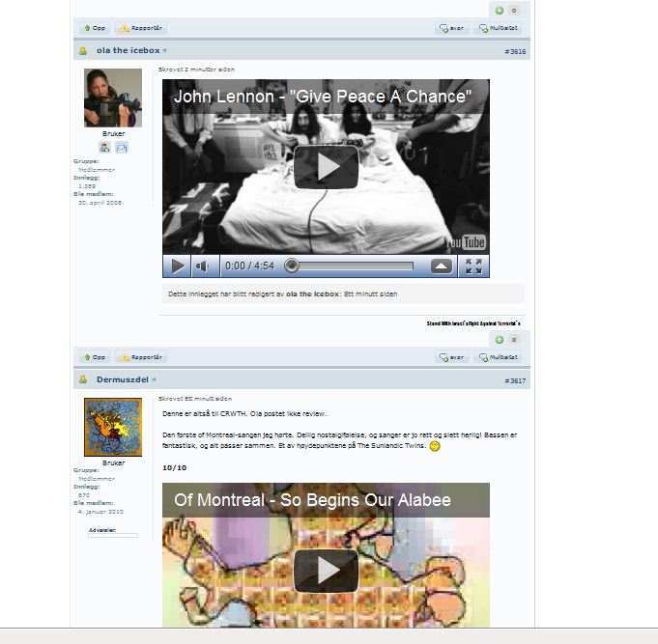
Task: Click ola the icebox avatar image
Action: [x=113, y=98]
